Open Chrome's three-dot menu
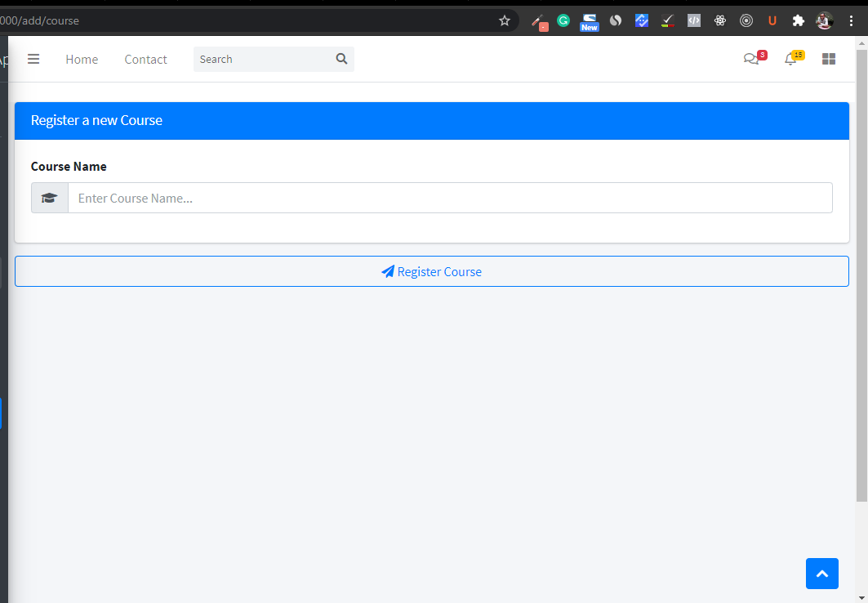The height and width of the screenshot is (603, 868). (851, 20)
